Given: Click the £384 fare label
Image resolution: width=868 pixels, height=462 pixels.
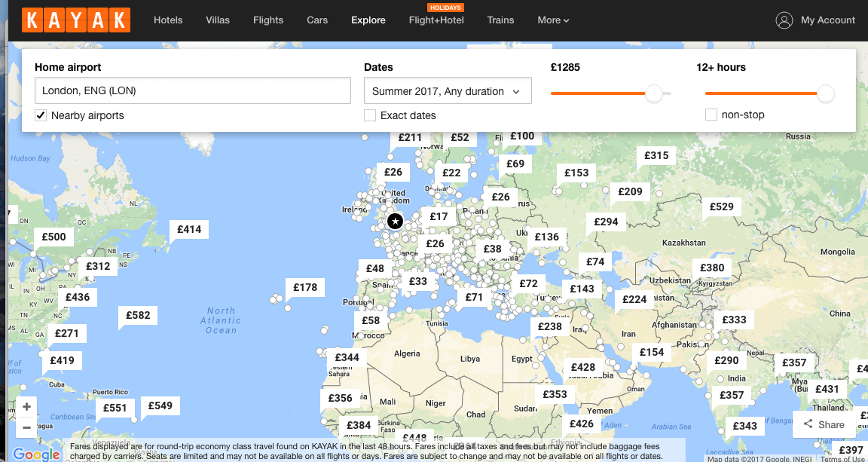Looking at the screenshot, I should click(359, 425).
